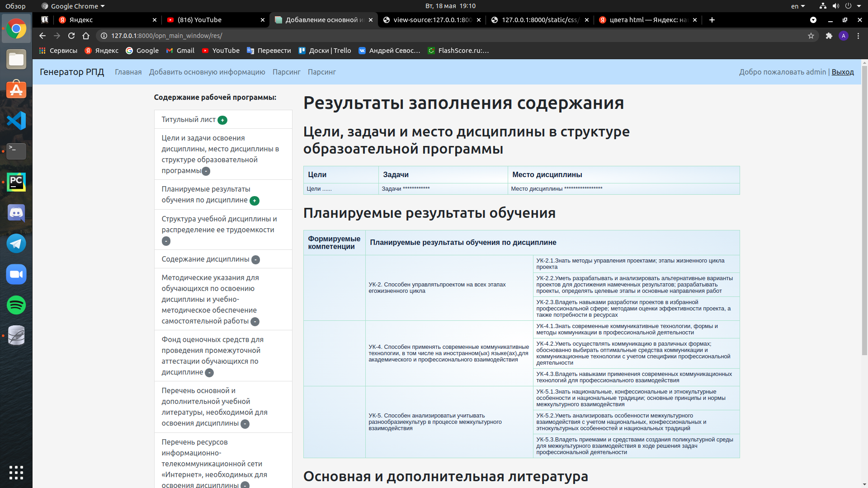Open "Добавить основную информацию" page
868x488 pixels.
coord(208,72)
